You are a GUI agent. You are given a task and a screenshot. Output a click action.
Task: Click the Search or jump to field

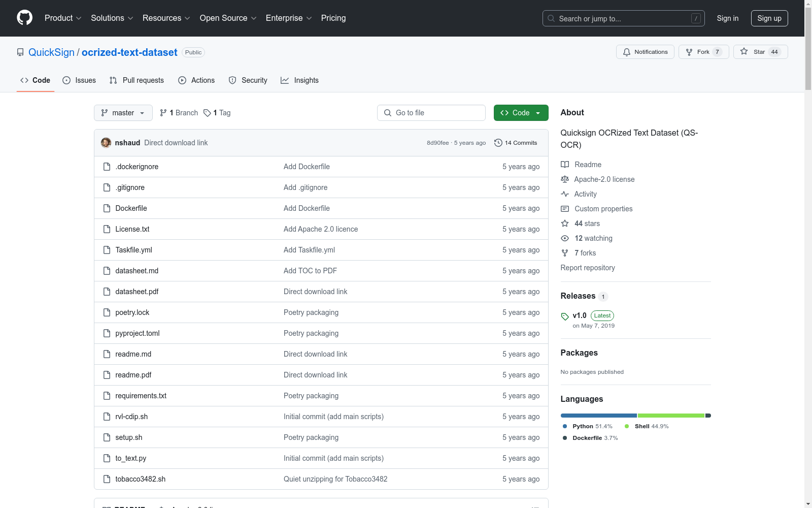(x=624, y=18)
